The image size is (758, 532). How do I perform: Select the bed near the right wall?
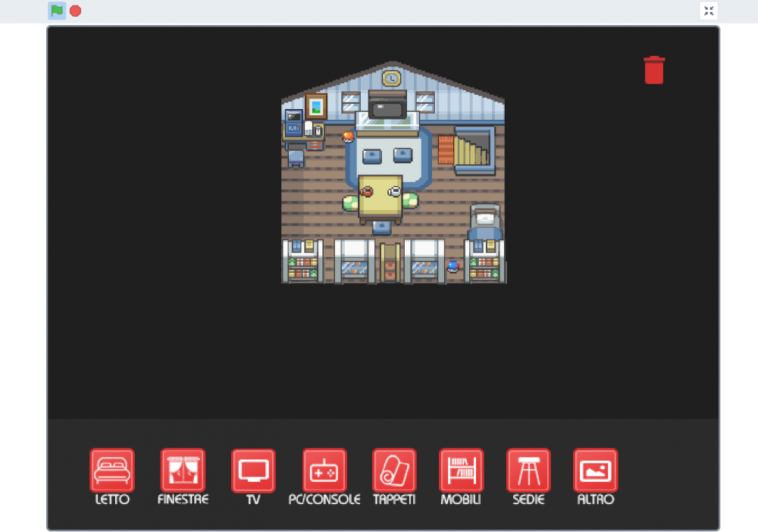coord(485,222)
